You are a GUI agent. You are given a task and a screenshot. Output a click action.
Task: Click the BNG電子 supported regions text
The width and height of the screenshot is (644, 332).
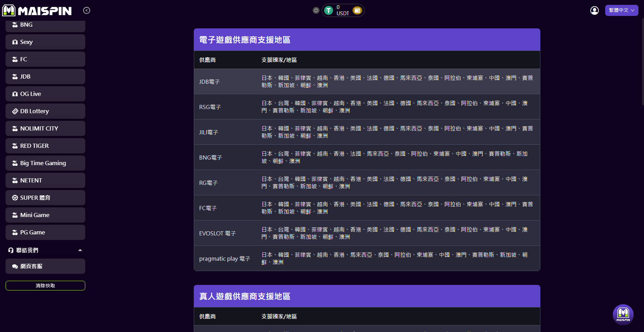click(x=394, y=158)
